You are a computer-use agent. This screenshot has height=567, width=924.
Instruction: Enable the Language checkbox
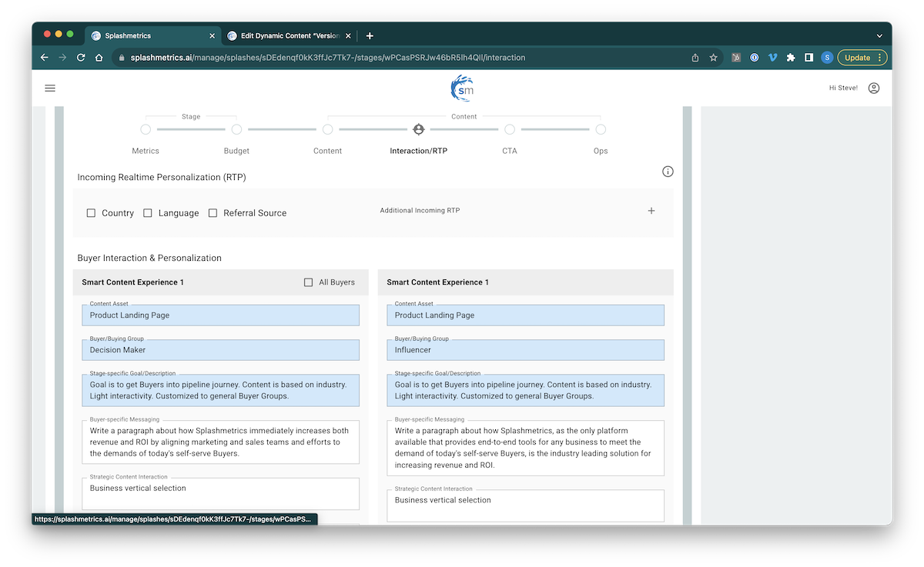coord(148,213)
